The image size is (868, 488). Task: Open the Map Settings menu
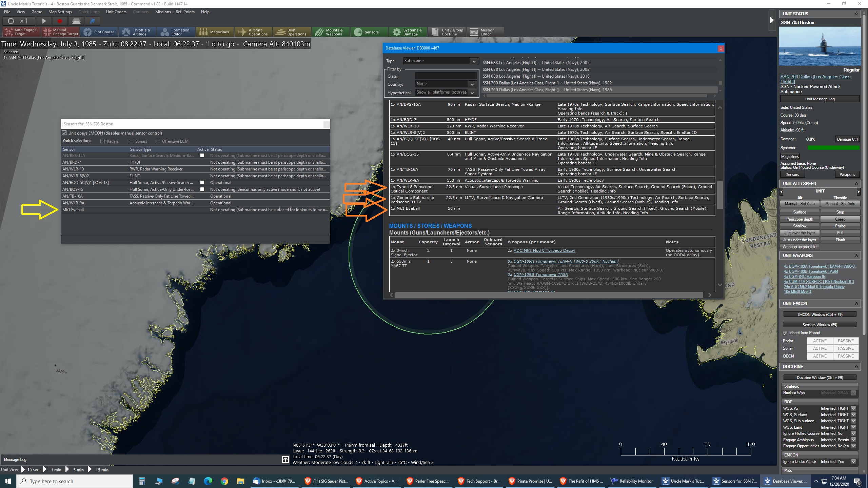pos(60,12)
